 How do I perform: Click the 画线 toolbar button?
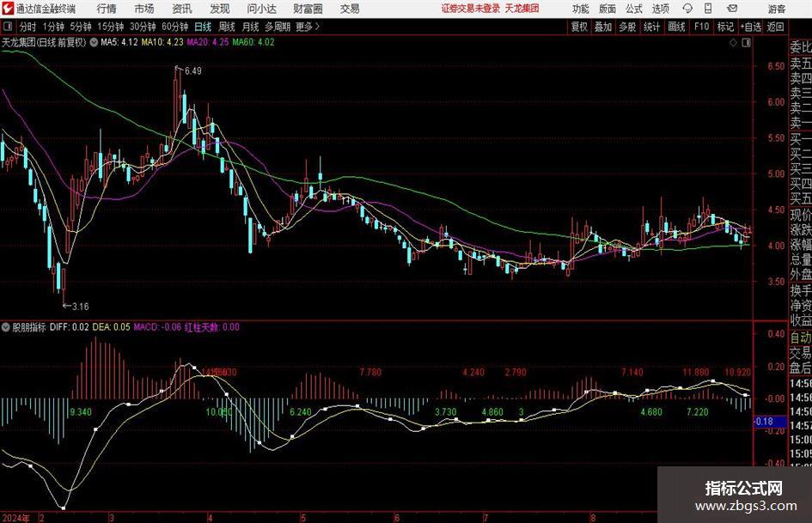click(x=676, y=27)
